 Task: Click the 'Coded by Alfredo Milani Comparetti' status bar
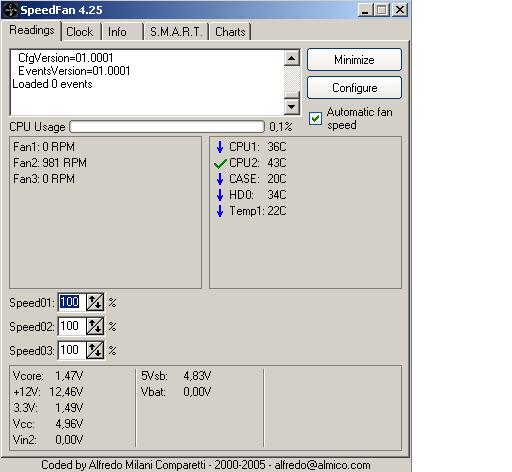206,465
